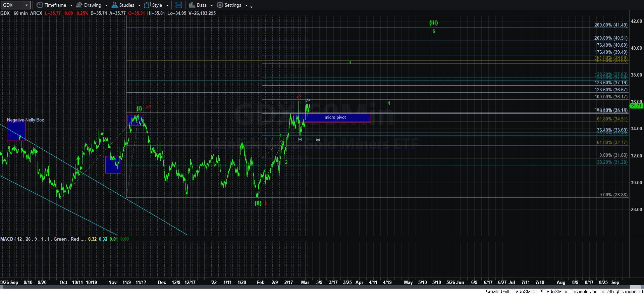Select the '123.60% (37.19)' Fibonacci label

(x=611, y=83)
